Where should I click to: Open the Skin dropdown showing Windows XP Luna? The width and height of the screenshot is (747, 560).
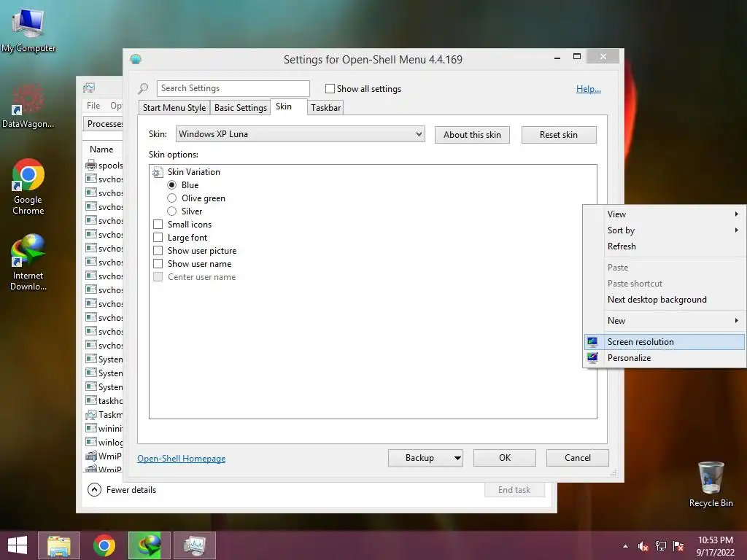(x=300, y=134)
